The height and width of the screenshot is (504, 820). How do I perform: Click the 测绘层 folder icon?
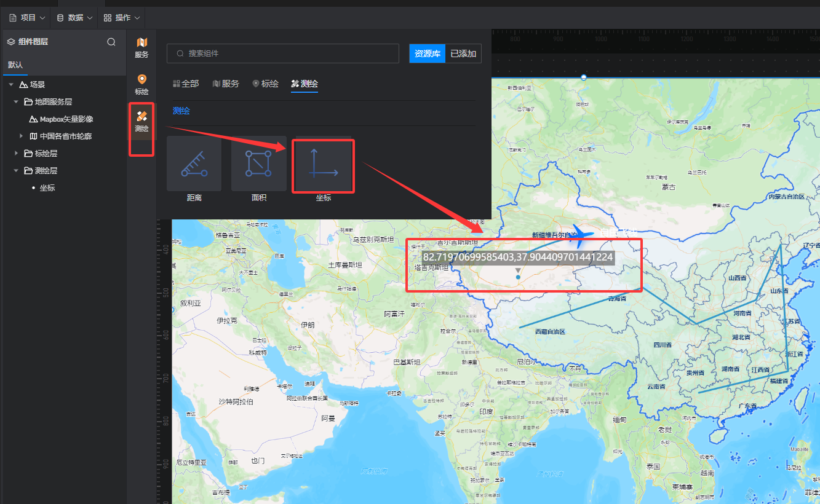tap(28, 170)
